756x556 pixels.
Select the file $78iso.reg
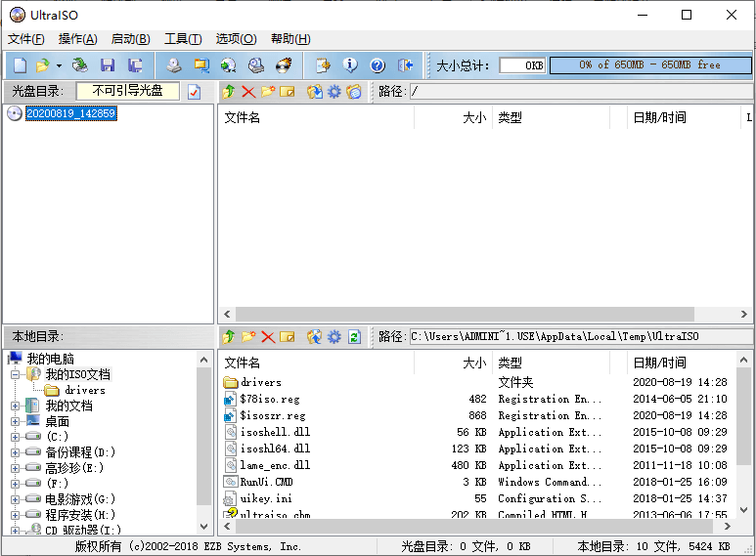(270, 399)
